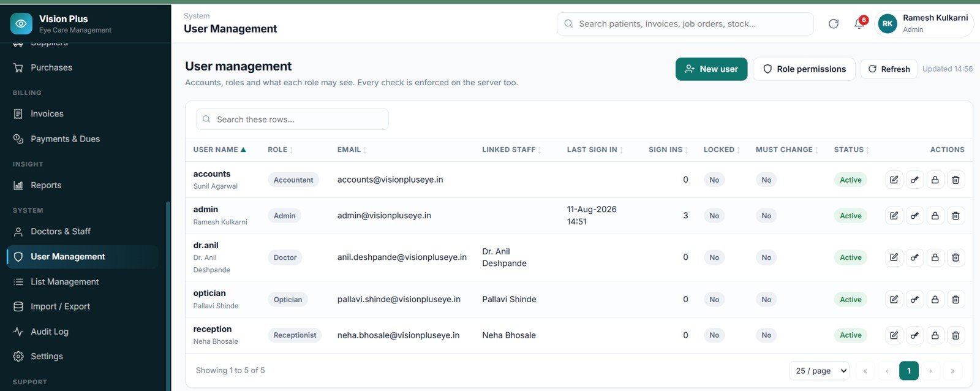This screenshot has height=391, width=980.
Task: Select User Management sidebar item
Action: [x=82, y=257]
